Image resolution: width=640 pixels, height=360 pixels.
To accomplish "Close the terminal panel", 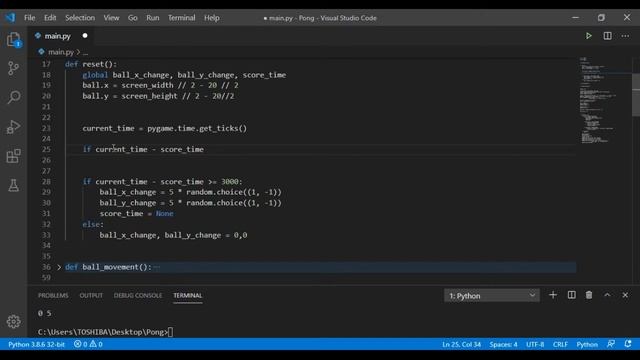I will click(625, 295).
